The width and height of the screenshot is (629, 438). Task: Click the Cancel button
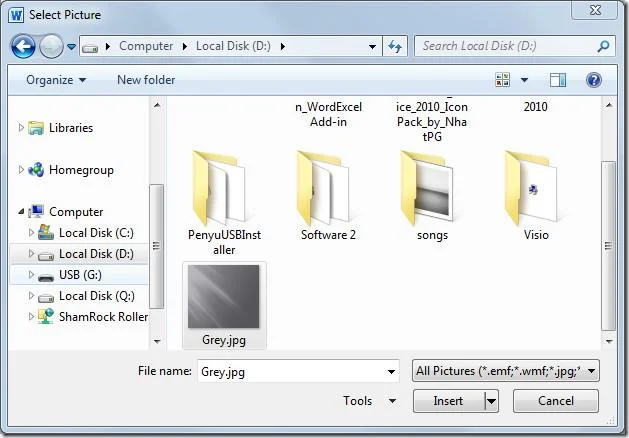pyautogui.click(x=556, y=401)
